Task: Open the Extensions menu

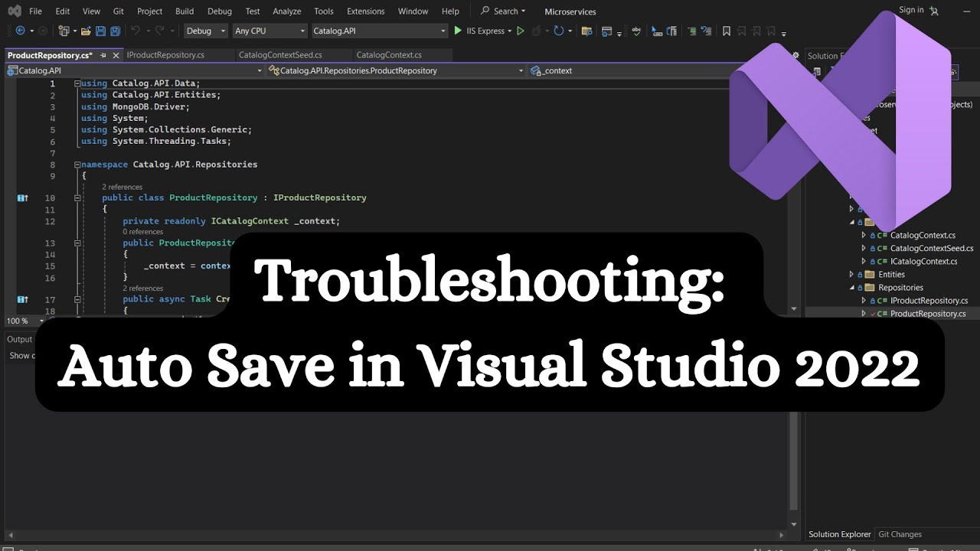Action: (x=366, y=11)
